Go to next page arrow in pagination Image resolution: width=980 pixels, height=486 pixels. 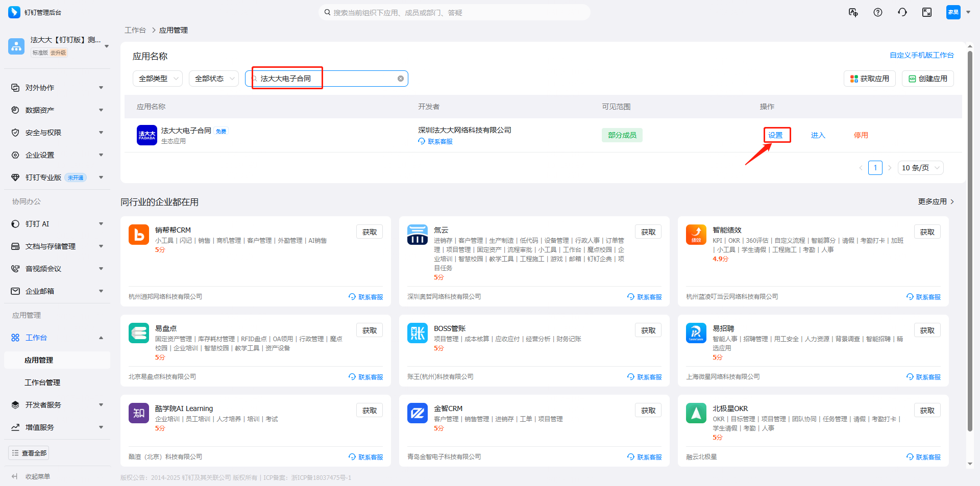pyautogui.click(x=890, y=168)
